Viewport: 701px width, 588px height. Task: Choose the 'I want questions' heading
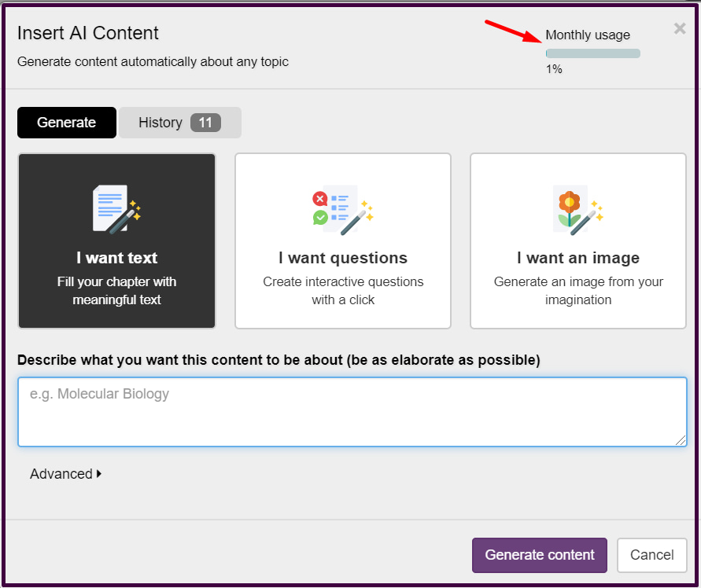[343, 258]
